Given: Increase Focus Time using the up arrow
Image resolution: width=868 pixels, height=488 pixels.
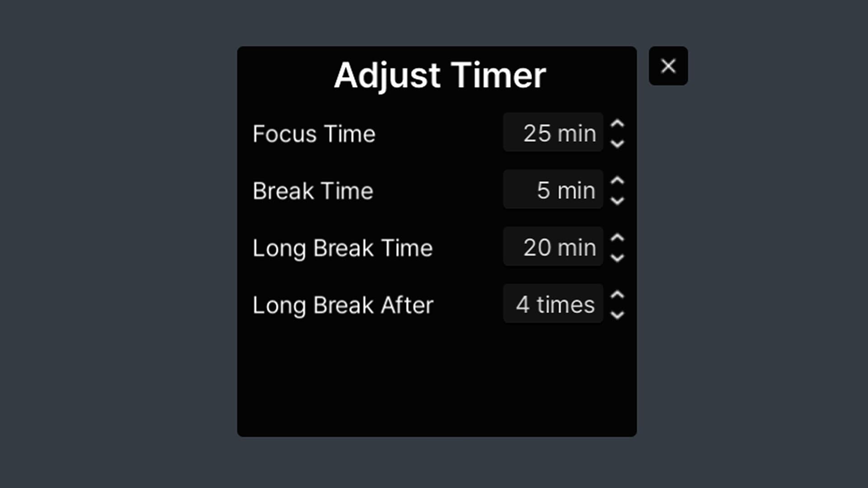Looking at the screenshot, I should [x=618, y=123].
